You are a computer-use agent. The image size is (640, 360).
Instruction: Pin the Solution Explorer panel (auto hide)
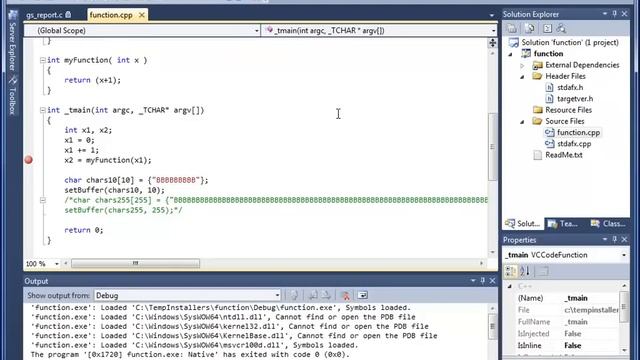[615, 14]
